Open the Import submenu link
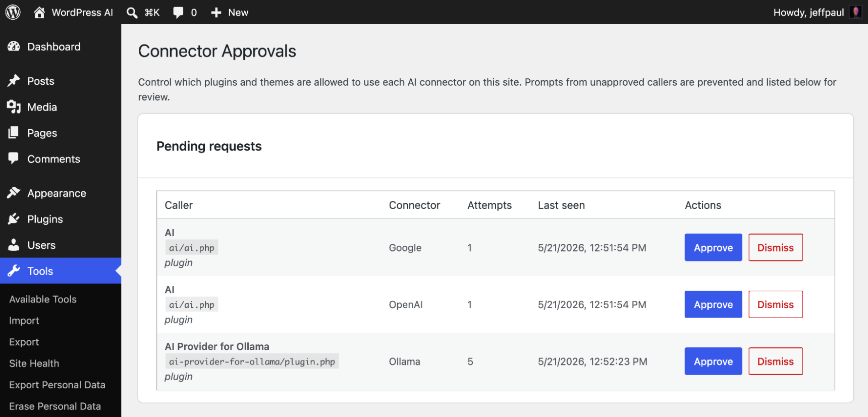Viewport: 868px width, 417px height. coord(24,321)
